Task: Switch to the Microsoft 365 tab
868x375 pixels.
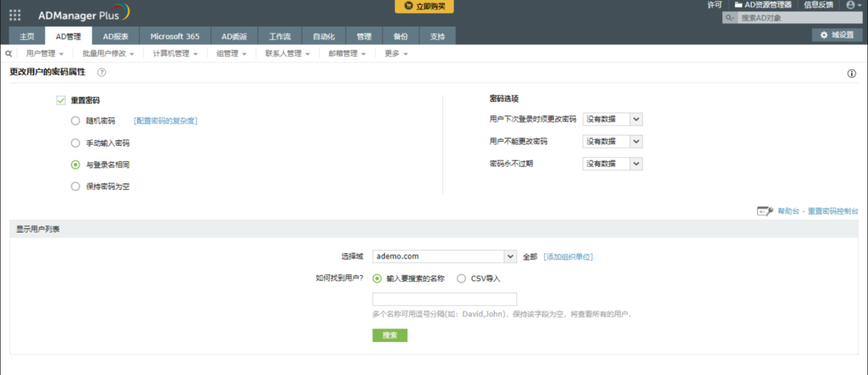Action: coord(175,36)
